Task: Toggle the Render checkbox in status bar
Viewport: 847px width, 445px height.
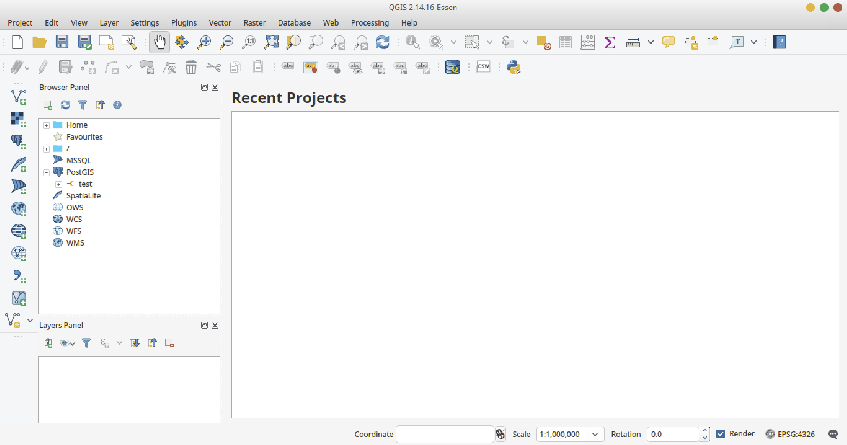Action: pyautogui.click(x=721, y=434)
